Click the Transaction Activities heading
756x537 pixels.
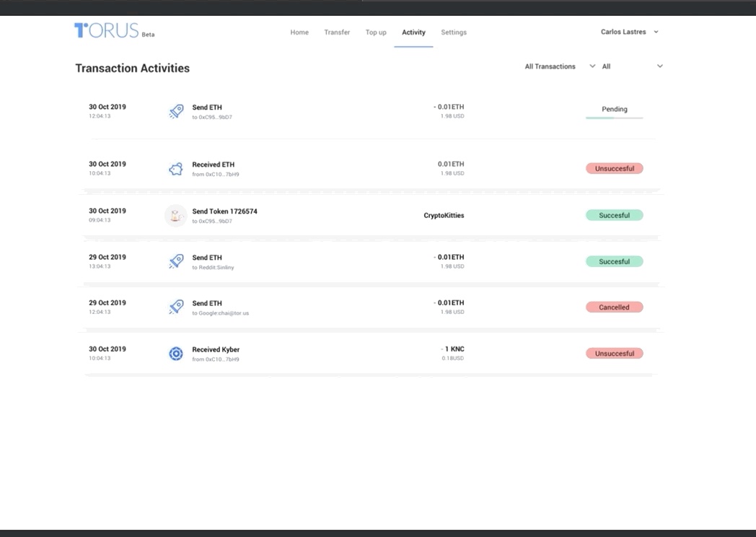pyautogui.click(x=133, y=68)
